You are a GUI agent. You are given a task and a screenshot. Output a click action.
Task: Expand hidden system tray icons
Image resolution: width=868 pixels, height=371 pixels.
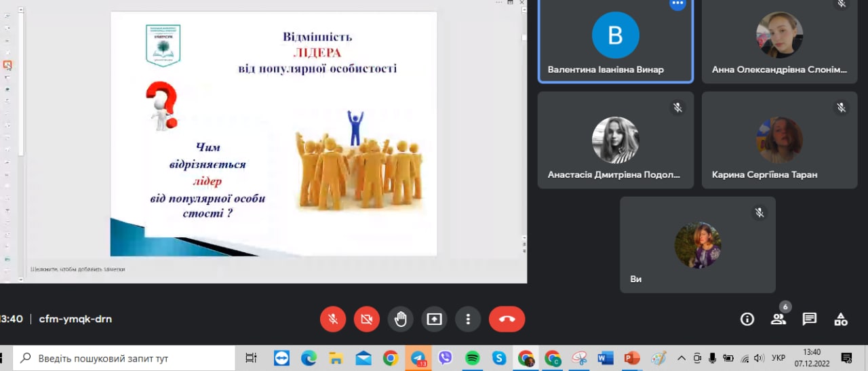pos(682,358)
